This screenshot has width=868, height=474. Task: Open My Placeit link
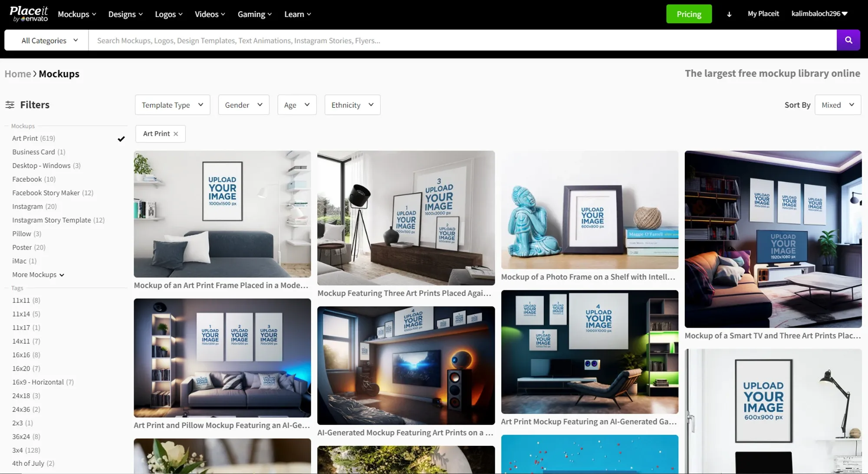pyautogui.click(x=763, y=13)
